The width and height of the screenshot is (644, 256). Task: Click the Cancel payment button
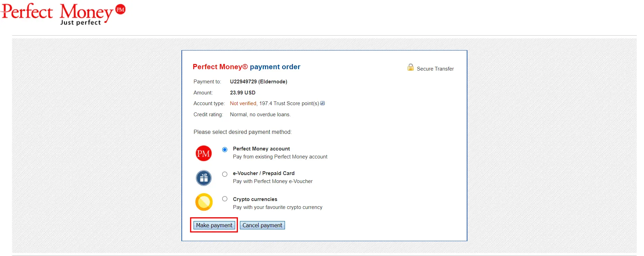262,225
